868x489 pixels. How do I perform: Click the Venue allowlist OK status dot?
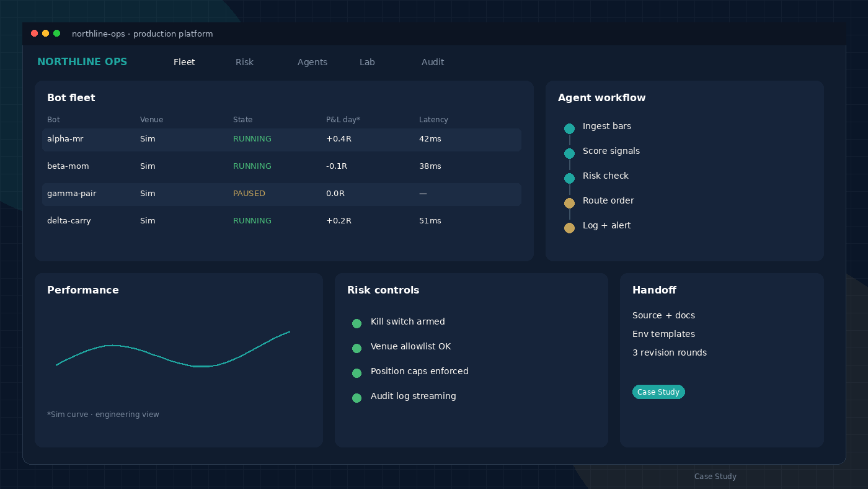coord(356,348)
